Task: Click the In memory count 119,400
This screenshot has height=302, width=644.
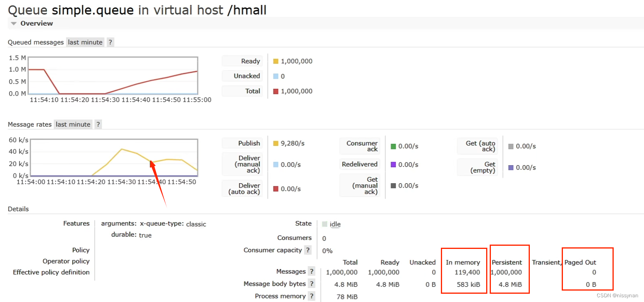Action: (467, 272)
